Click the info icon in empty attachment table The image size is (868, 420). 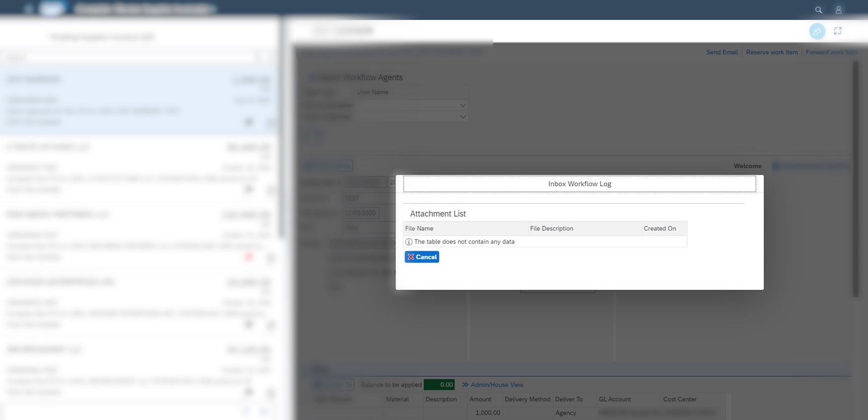(x=409, y=242)
